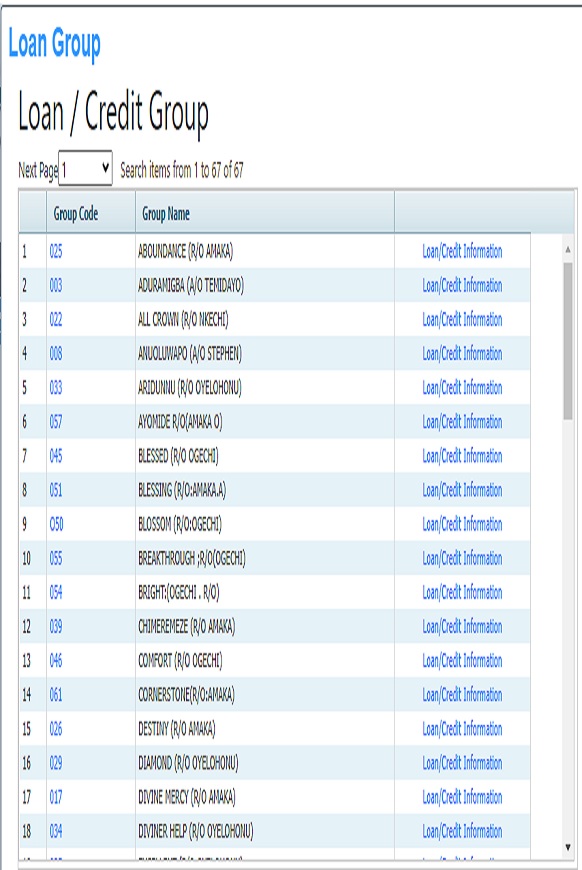Click Loan/Credit Information for BLOSSOM group
This screenshot has height=870, width=582.
tap(462, 524)
